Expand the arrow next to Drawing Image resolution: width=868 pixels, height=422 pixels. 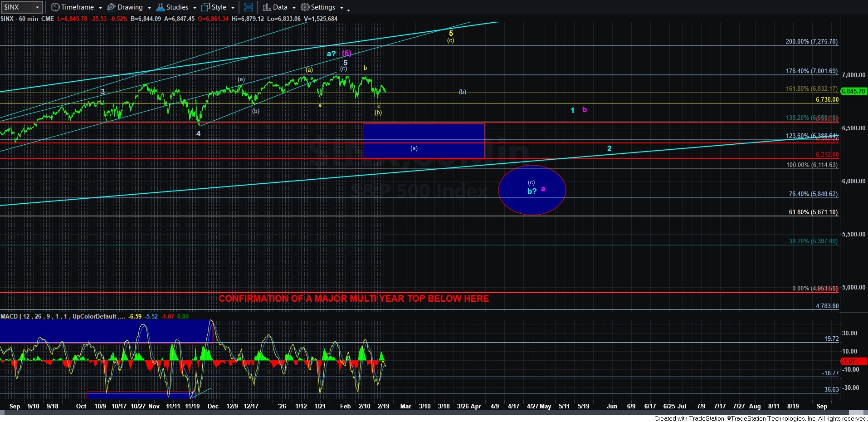(x=149, y=8)
